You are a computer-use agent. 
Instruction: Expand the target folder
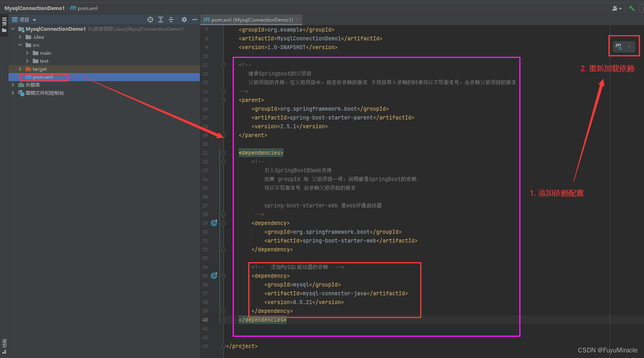tap(20, 69)
